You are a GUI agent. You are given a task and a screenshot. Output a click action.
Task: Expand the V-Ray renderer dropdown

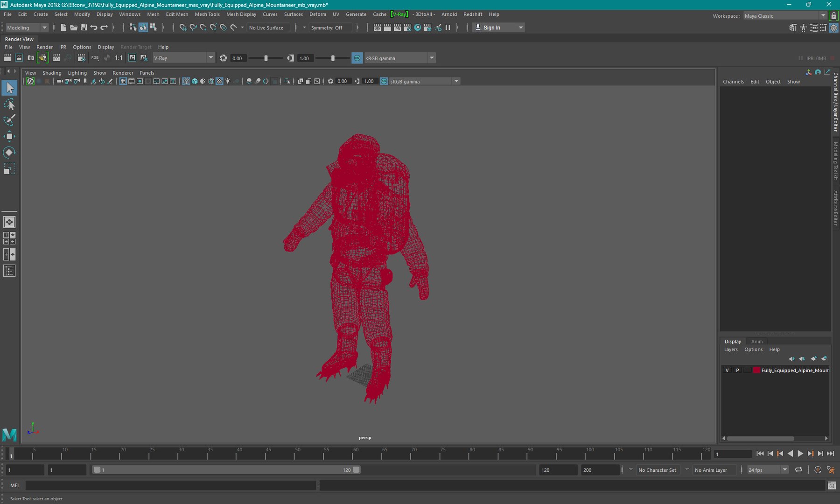coord(211,58)
